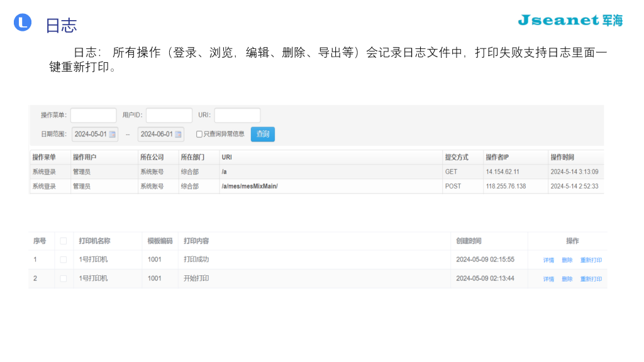
Task: Trigger 重新打印 for the 开始打印 record
Action: click(591, 278)
